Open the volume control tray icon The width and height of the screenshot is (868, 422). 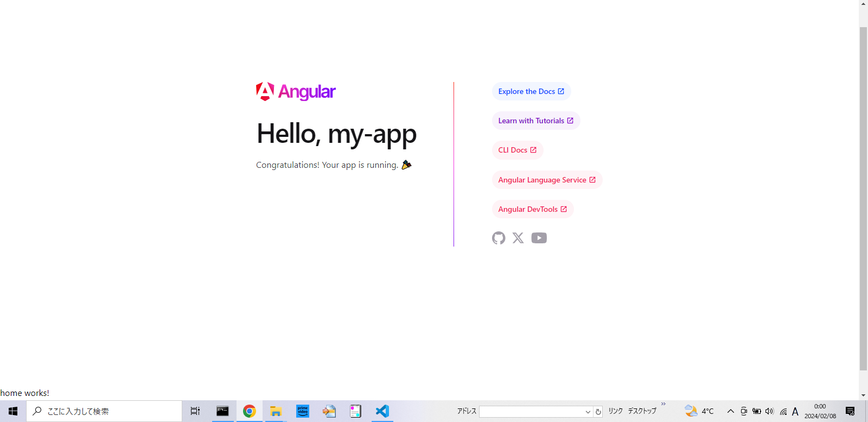click(x=769, y=411)
